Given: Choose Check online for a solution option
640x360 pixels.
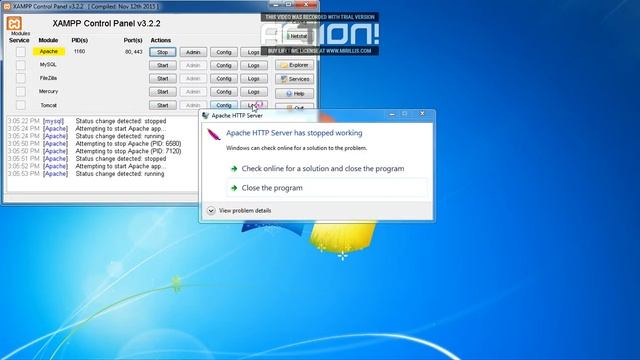Looking at the screenshot, I should point(327,169).
